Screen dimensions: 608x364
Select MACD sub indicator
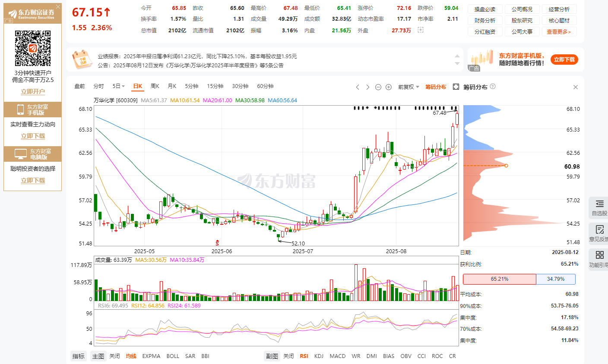[337, 356]
